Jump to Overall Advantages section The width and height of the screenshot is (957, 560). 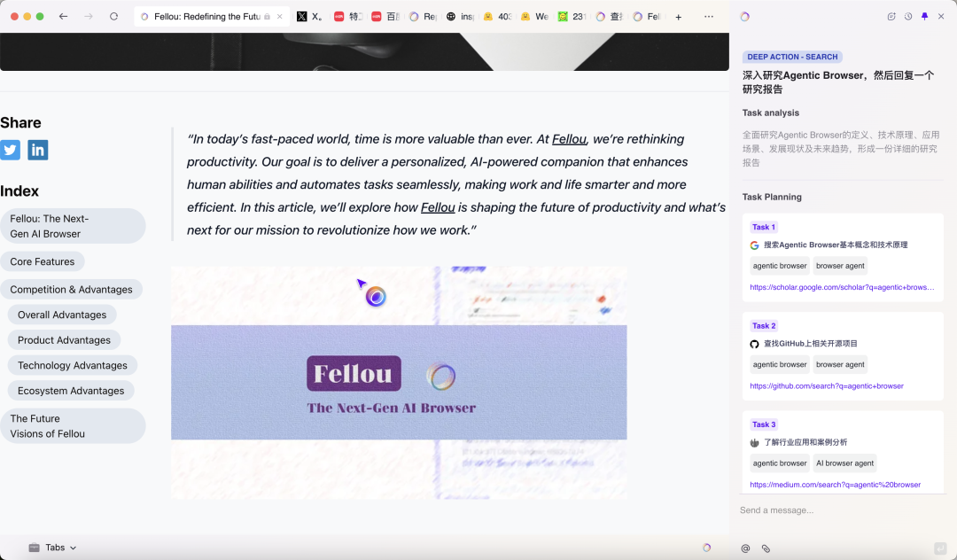[x=62, y=315]
